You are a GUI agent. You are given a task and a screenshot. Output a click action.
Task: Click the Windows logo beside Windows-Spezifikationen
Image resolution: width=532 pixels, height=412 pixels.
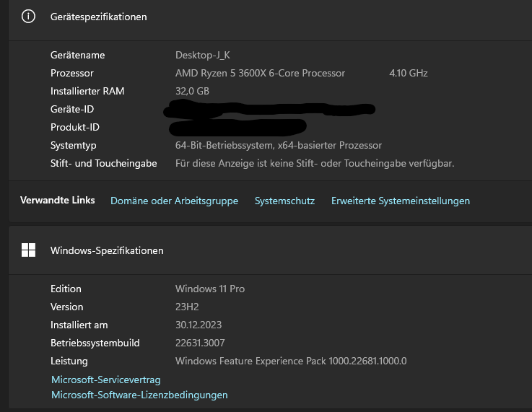coord(28,250)
